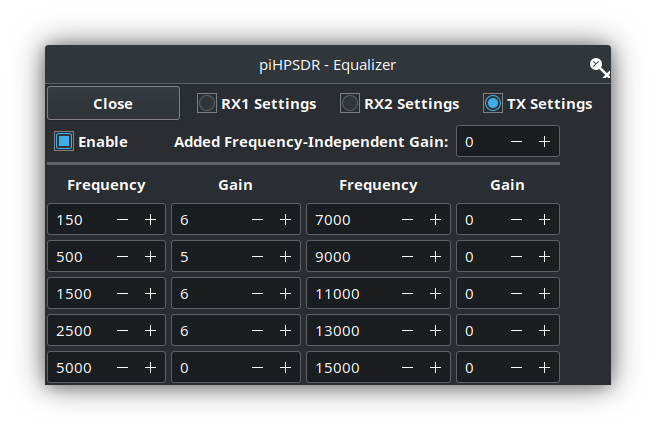The image size is (656, 430).
Task: Increase the 11000 frequency value
Action: coord(436,293)
